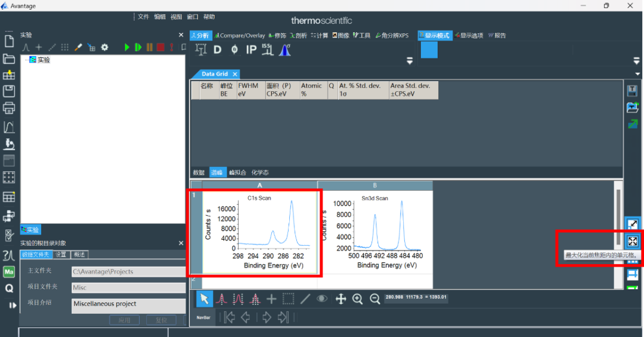Click the blue Gaussian peak sigma icon
This screenshot has width=644, height=337.
284,50
